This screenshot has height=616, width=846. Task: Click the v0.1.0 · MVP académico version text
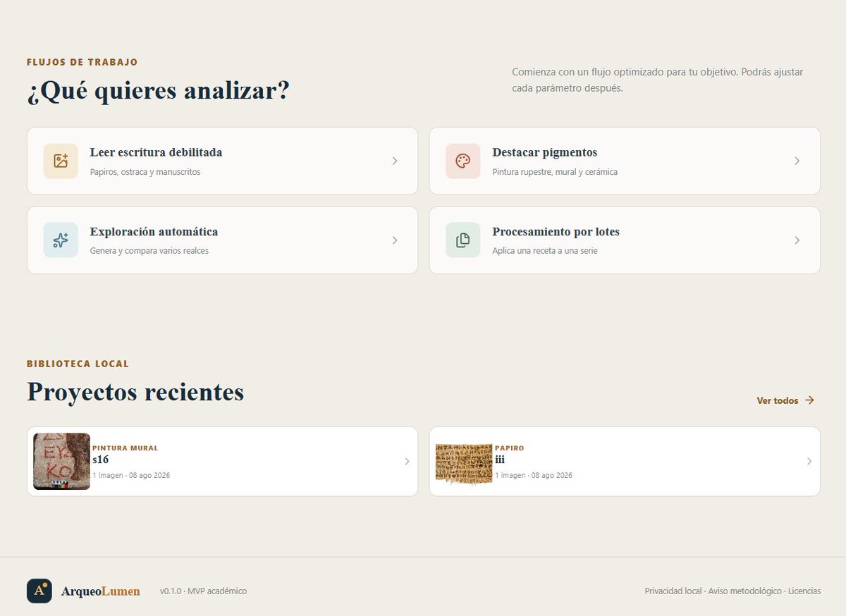203,591
